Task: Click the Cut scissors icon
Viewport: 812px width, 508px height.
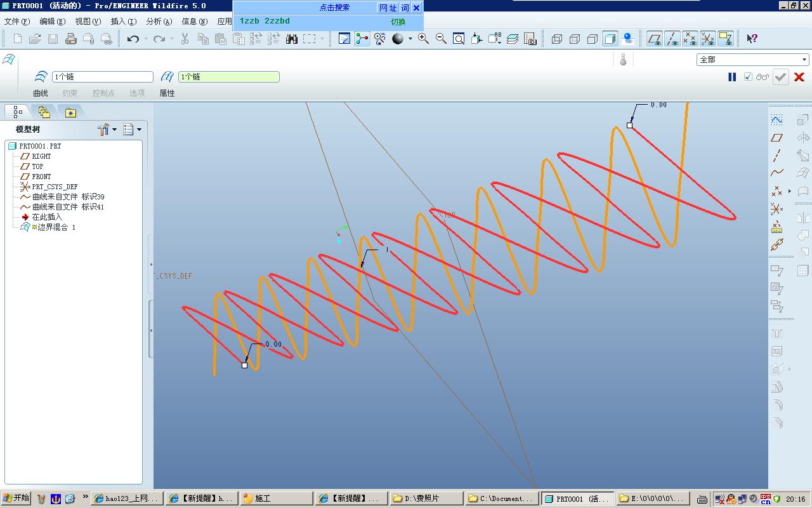Action: click(x=185, y=39)
